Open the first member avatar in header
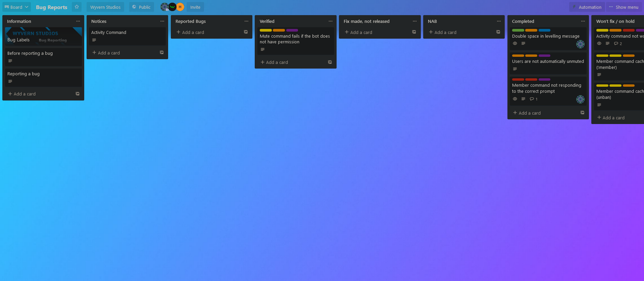Viewport: 644px width, 281px height. point(164,7)
